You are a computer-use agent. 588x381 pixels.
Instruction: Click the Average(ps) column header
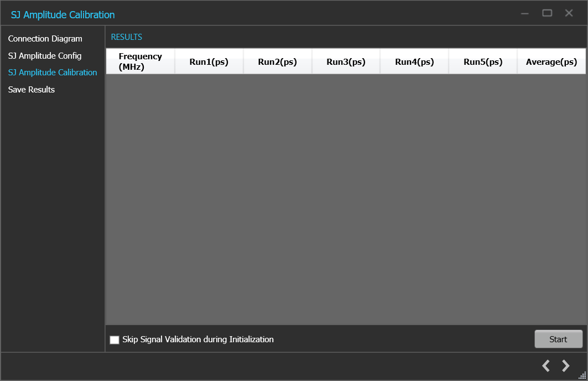551,61
